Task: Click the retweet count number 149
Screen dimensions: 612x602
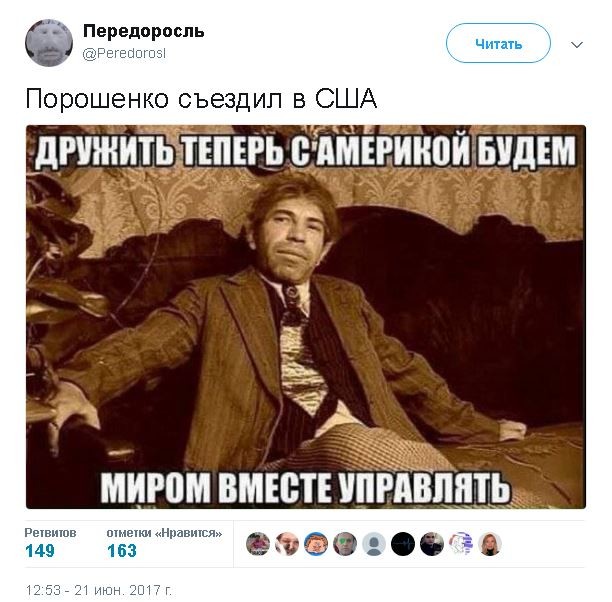Action: click(39, 551)
